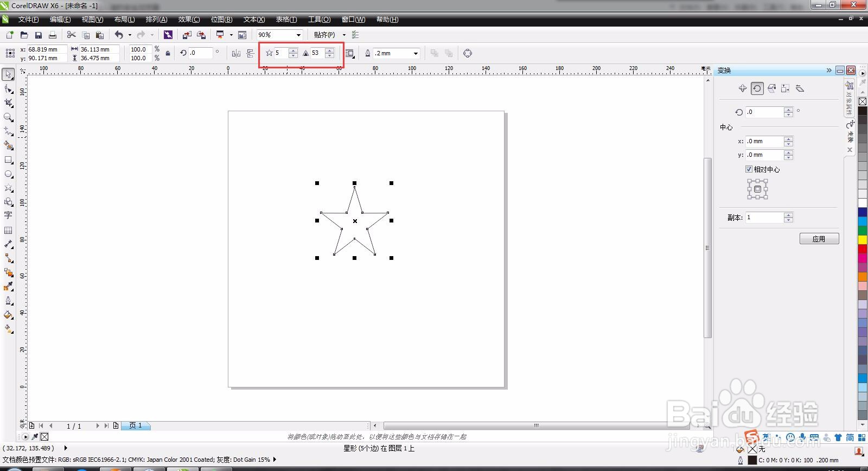Select the Rectangle tool
The width and height of the screenshot is (868, 471).
9,160
